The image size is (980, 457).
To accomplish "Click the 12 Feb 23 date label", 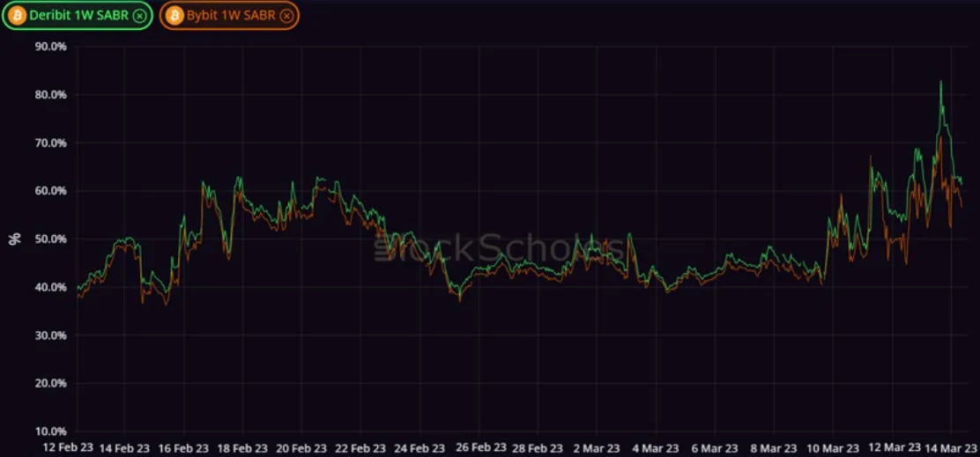I will pyautogui.click(x=68, y=448).
